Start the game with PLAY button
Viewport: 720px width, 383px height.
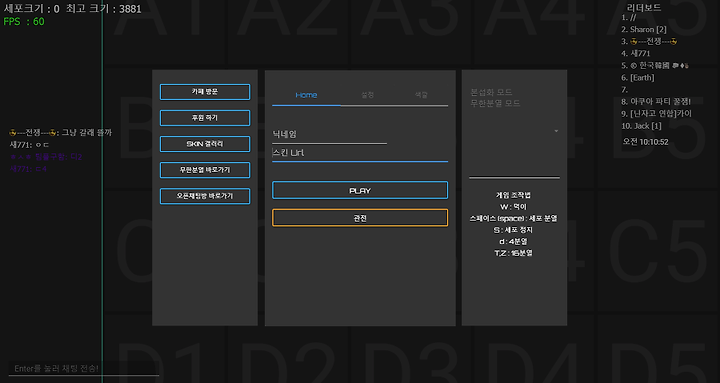[x=360, y=190]
